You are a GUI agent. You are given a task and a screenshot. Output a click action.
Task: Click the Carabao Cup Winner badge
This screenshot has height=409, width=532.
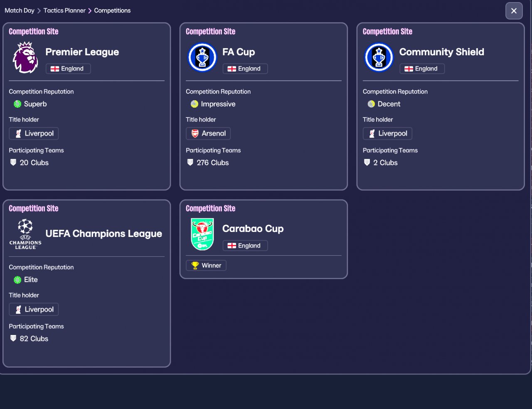point(206,265)
